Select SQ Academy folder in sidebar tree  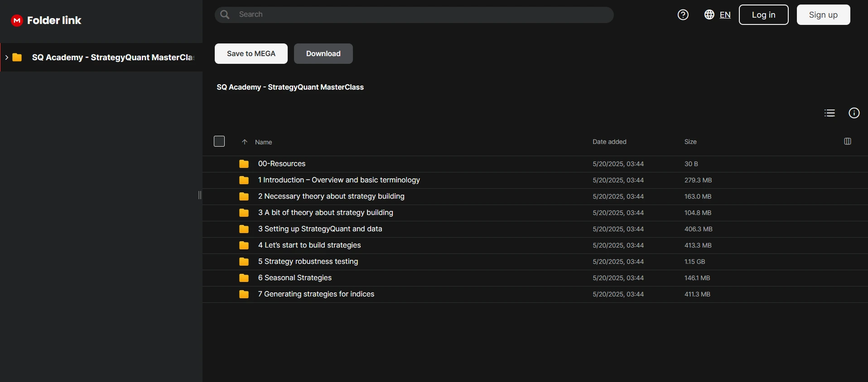(x=101, y=57)
